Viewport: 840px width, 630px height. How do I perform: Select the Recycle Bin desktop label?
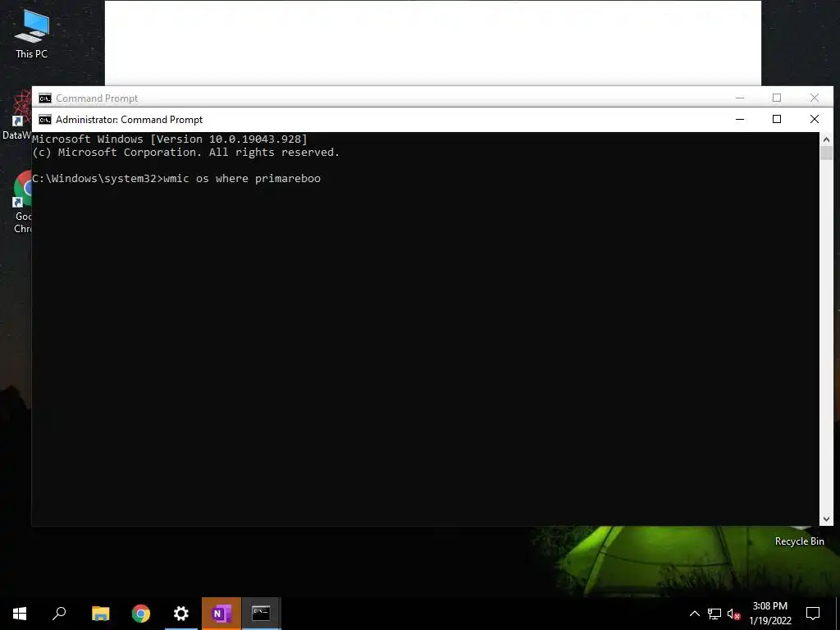click(x=799, y=541)
